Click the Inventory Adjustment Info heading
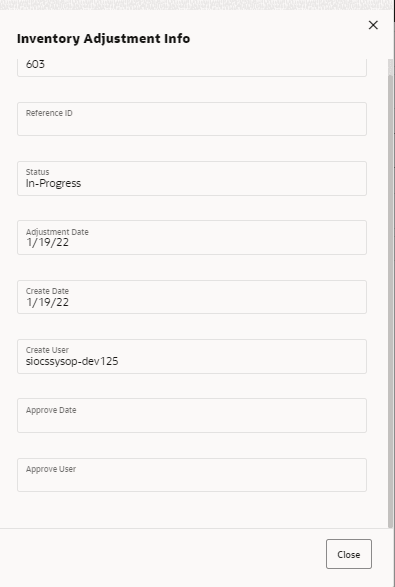 pos(103,39)
